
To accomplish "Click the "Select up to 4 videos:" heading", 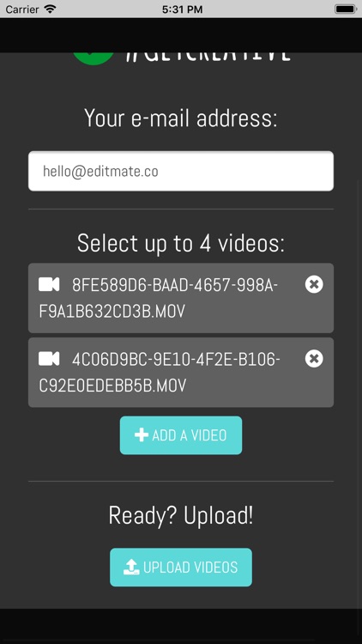I will tap(181, 243).
